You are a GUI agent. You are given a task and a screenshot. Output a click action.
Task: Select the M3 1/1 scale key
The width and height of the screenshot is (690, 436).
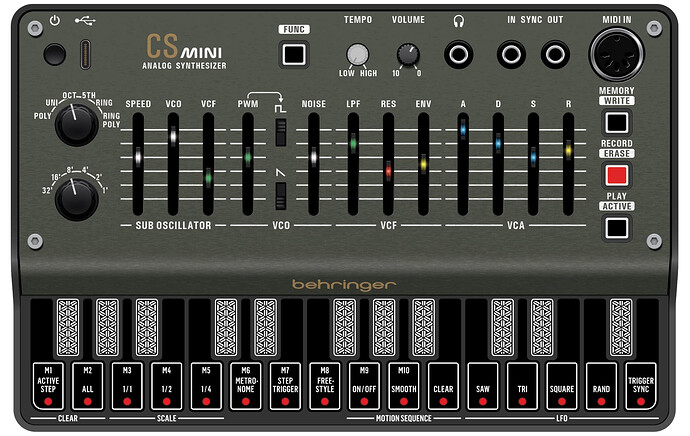[127, 386]
